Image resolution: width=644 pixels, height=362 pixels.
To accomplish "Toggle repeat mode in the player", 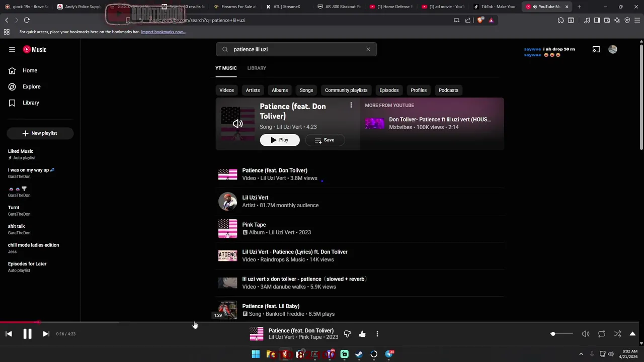I will tap(602, 334).
